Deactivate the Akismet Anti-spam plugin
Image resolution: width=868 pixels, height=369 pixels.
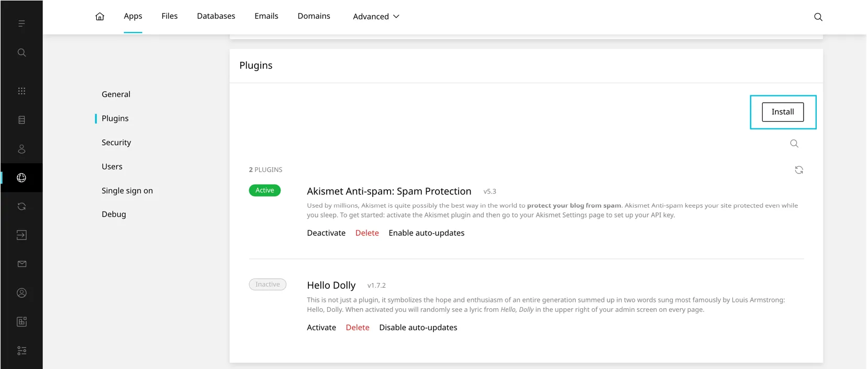click(x=326, y=233)
